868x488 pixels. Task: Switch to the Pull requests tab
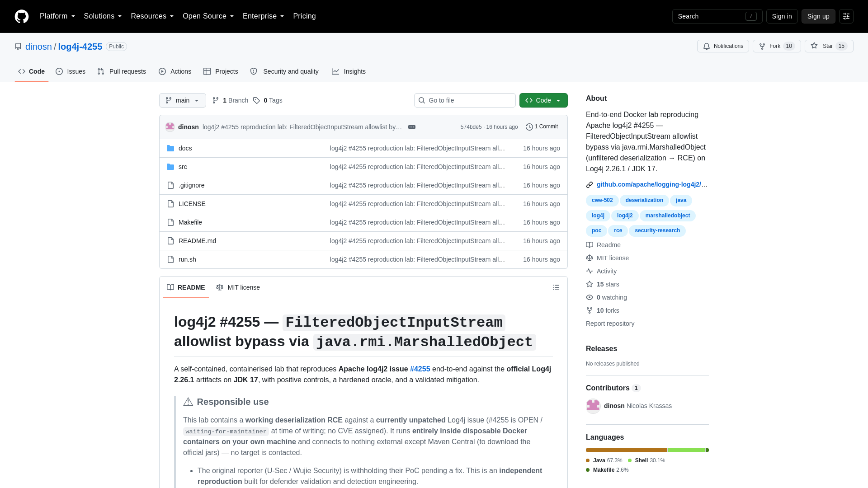pyautogui.click(x=122, y=71)
